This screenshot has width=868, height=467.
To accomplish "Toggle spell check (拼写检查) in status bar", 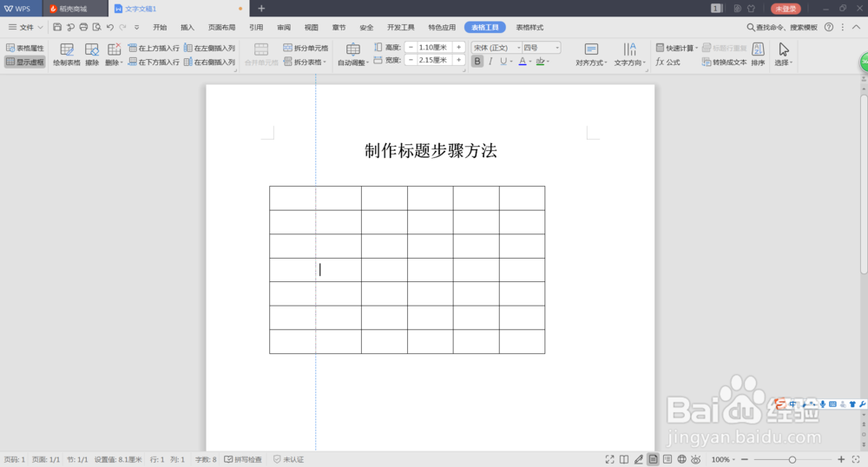I will click(243, 459).
